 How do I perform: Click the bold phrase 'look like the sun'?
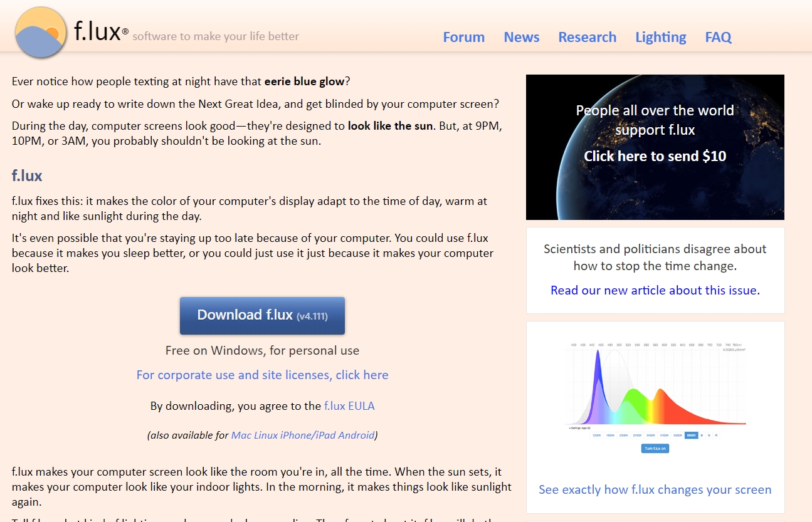(390, 125)
